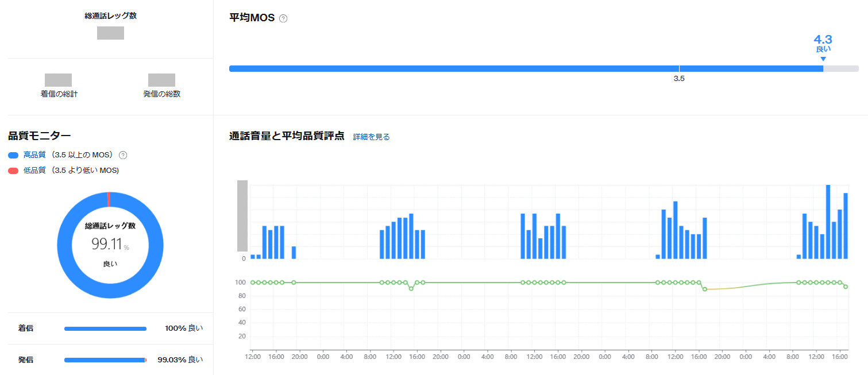Image resolution: width=868 pixels, height=375 pixels.
Task: Toggle the 高品質 legend label text
Action: click(34, 155)
